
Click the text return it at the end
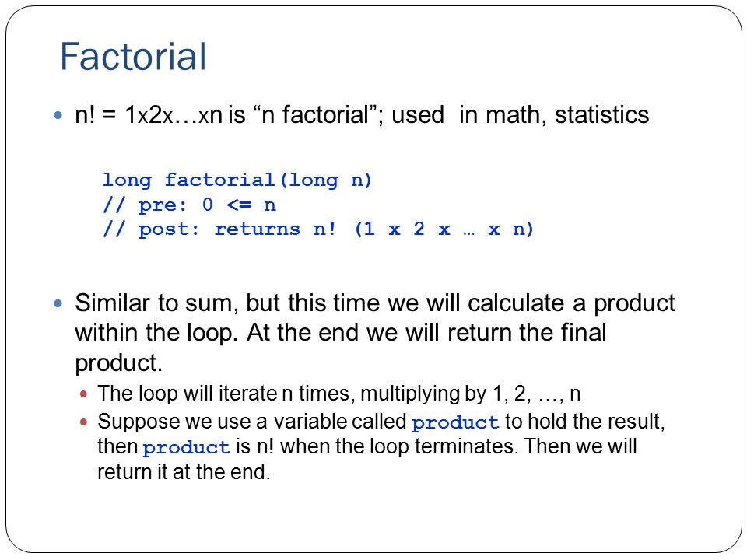click(x=184, y=472)
